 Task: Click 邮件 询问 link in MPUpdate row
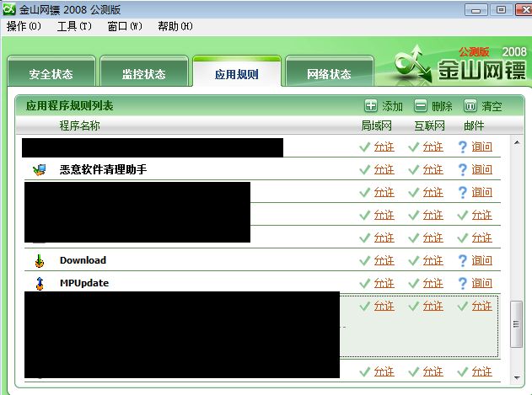[481, 283]
